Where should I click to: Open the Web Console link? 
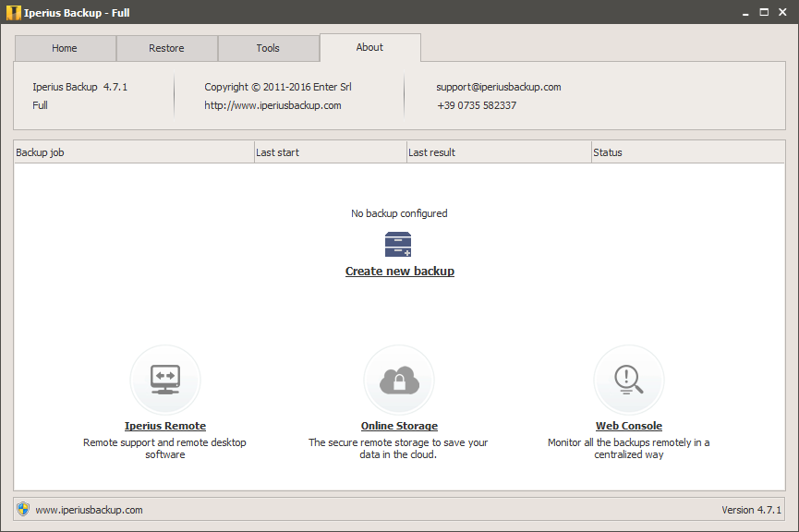click(629, 426)
